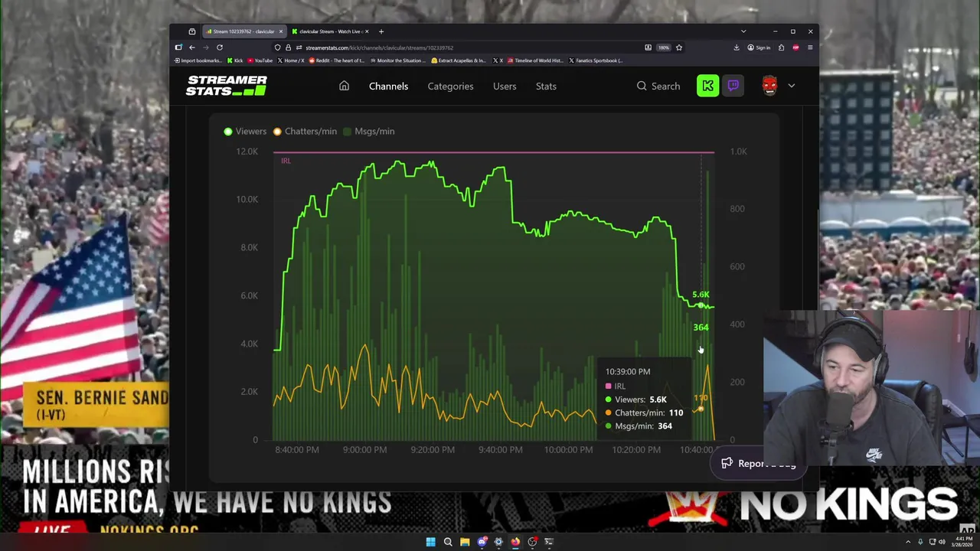The height and width of the screenshot is (551, 980).
Task: Go back with browser back arrow
Action: tap(192, 47)
